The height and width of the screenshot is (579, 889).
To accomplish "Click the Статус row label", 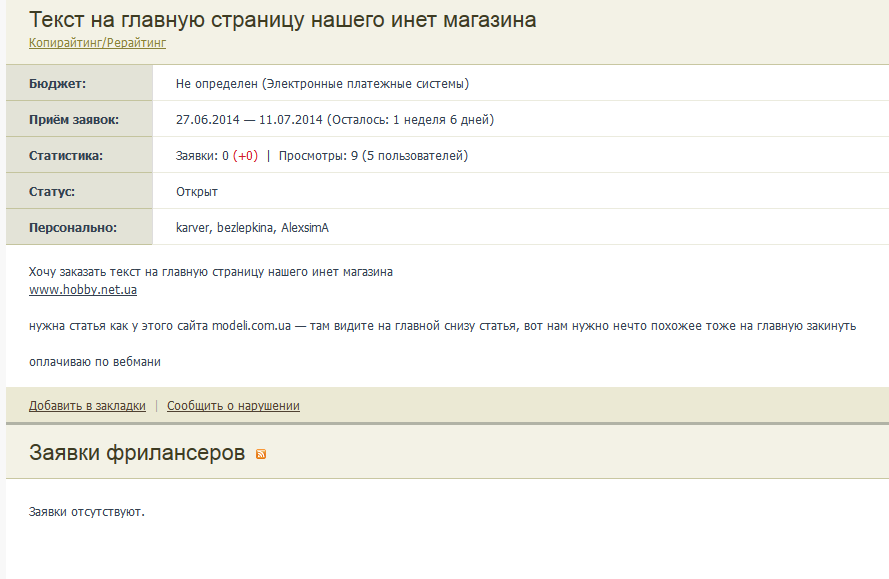I will 52,192.
